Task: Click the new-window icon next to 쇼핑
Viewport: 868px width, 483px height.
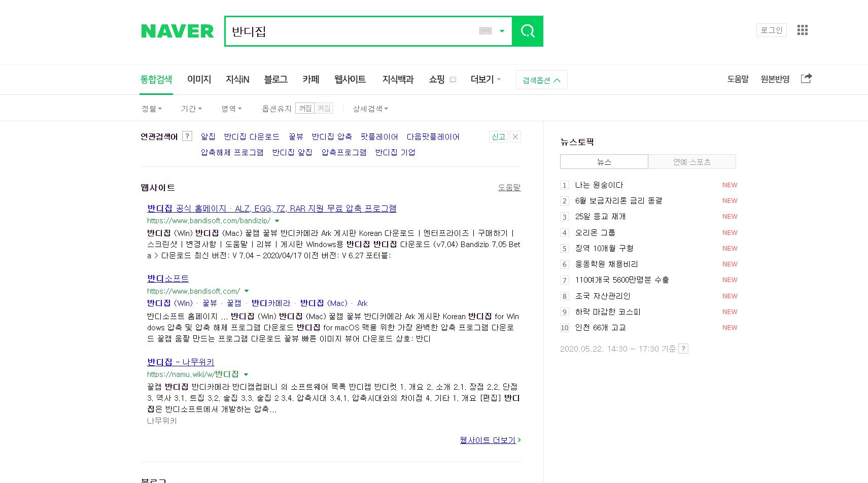Action: pos(453,79)
